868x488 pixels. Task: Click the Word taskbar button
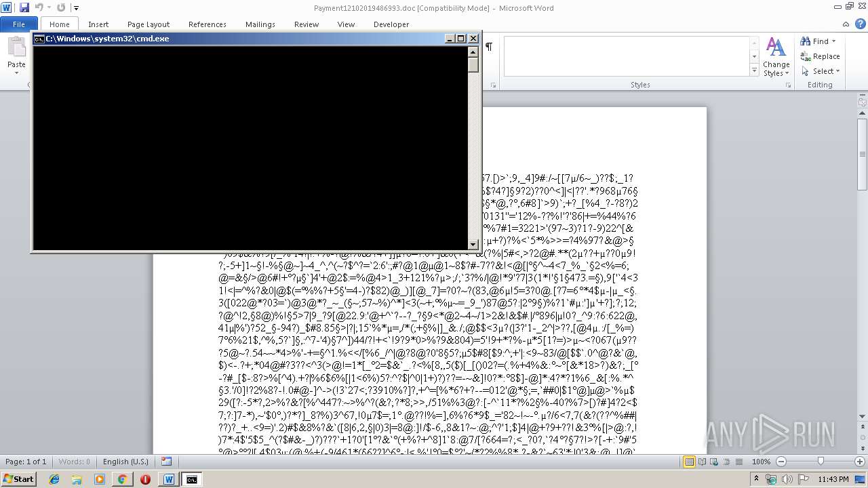pos(168,479)
